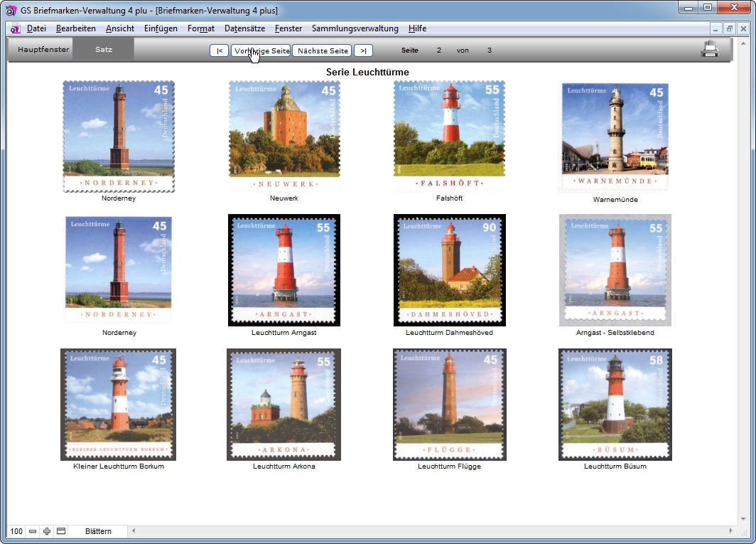756x544 pixels.
Task: Click the printer icon in the toolbar
Action: tap(709, 49)
